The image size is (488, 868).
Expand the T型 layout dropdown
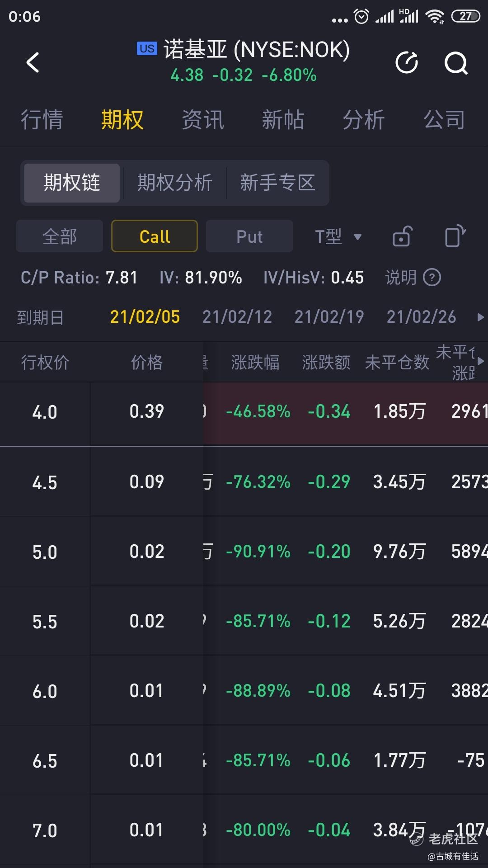(x=338, y=236)
